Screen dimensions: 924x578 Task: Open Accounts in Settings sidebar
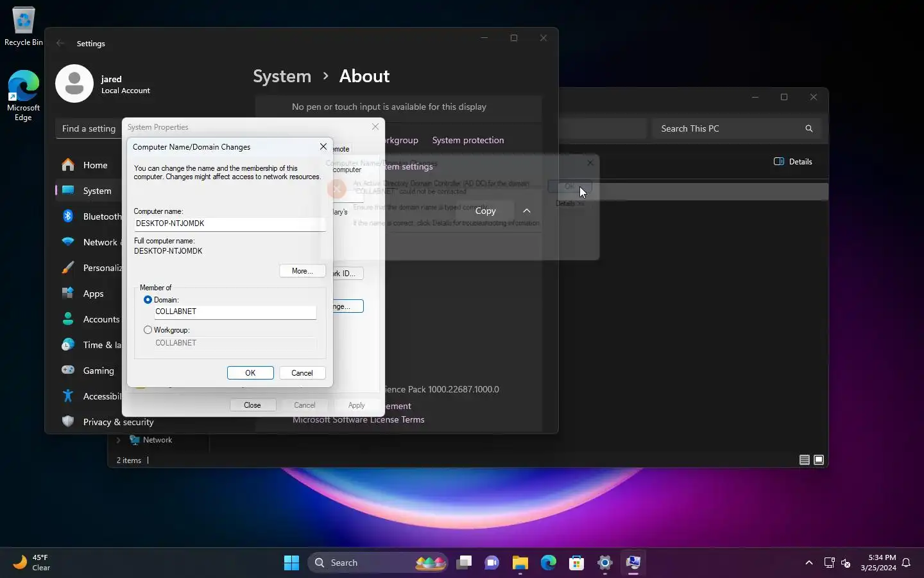(x=88, y=319)
